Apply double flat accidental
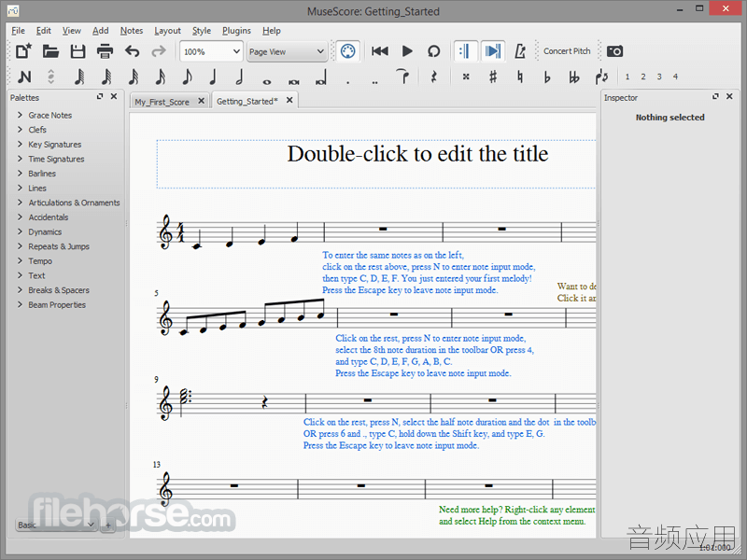The width and height of the screenshot is (747, 560). point(574,77)
